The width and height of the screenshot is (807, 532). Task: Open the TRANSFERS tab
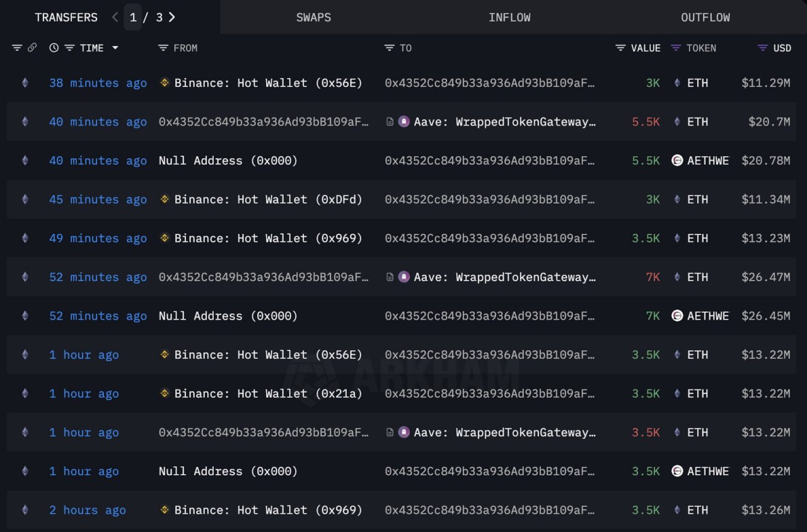[x=66, y=18]
